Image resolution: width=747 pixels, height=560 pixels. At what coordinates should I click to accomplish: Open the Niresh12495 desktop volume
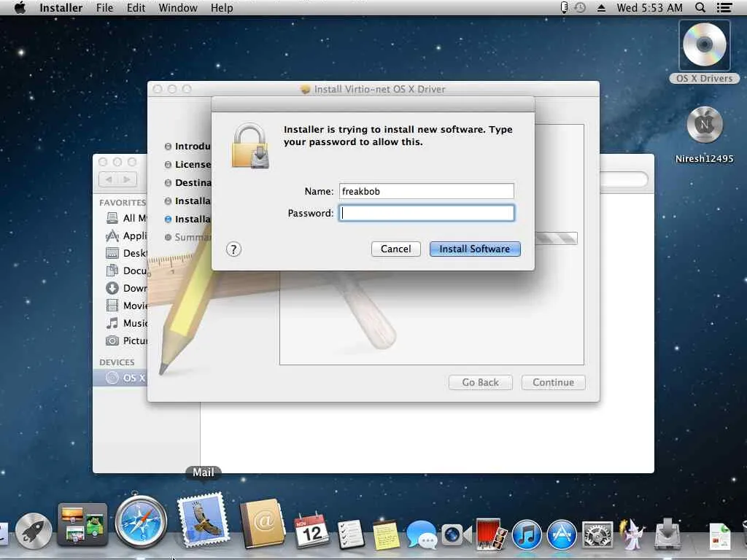[x=704, y=134]
